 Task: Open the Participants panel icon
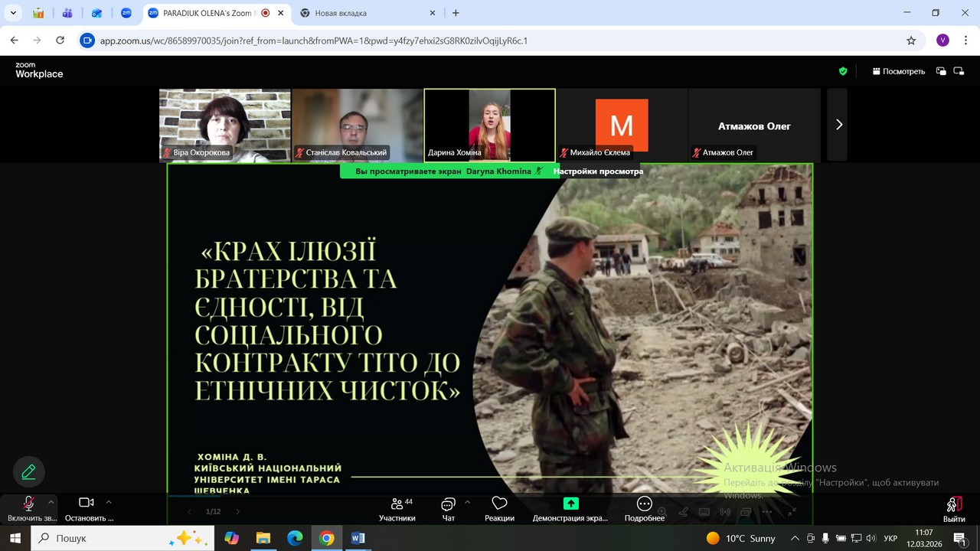pos(397,504)
